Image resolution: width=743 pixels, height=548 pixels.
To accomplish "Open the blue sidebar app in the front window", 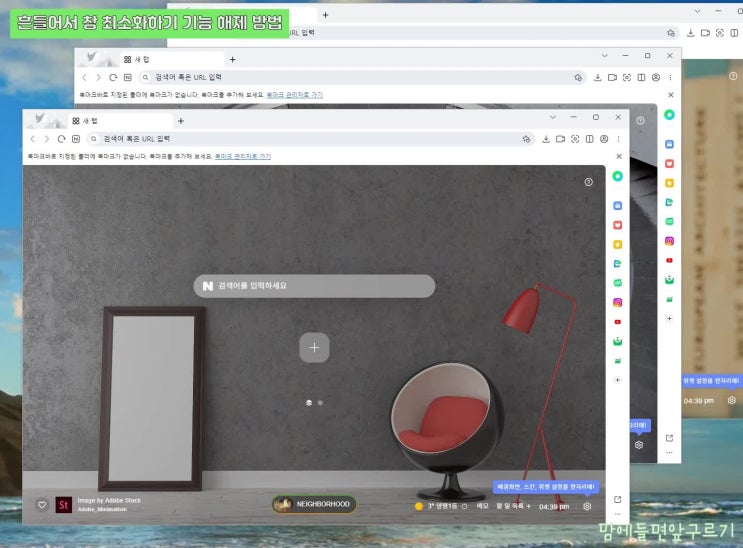I will point(617,206).
